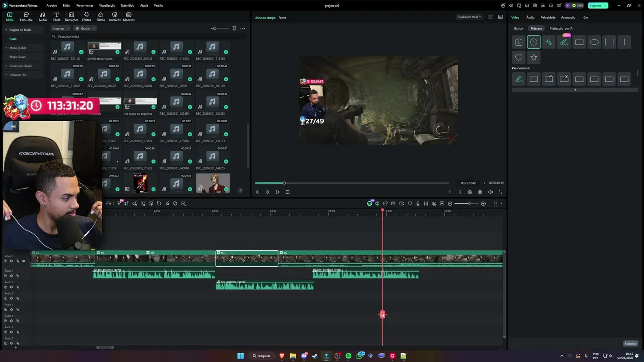Open the Ferramentas menu
This screenshot has width=644, height=362.
pyautogui.click(x=85, y=5)
